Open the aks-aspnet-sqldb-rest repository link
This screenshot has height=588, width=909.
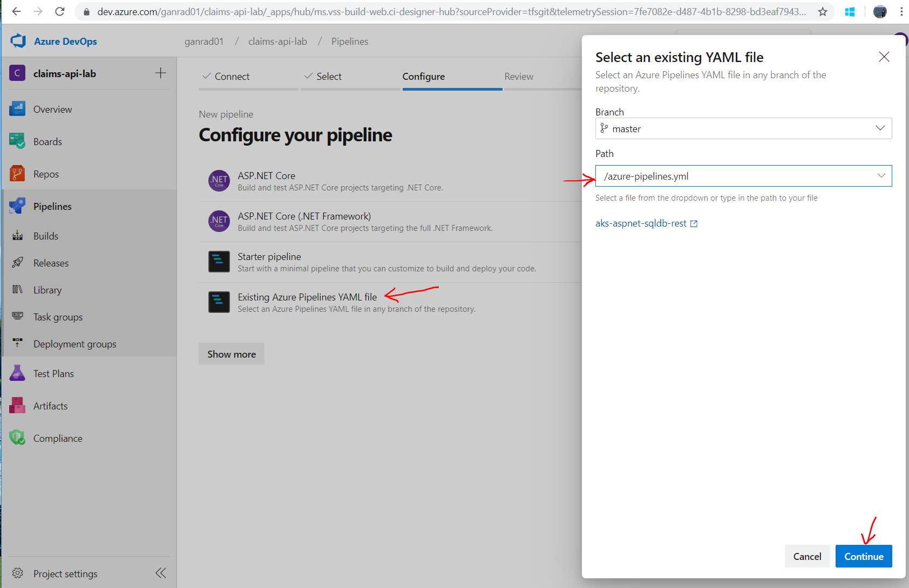[641, 223]
